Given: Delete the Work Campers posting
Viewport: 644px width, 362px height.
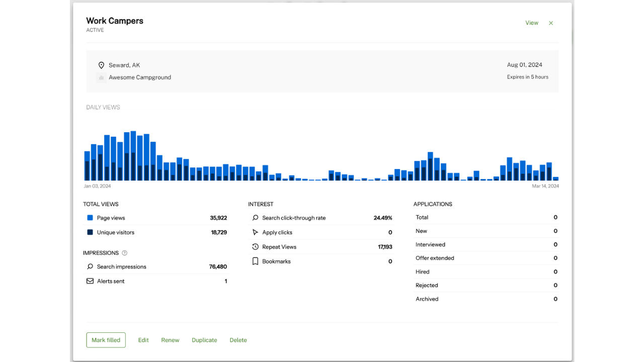Looking at the screenshot, I should [x=238, y=340].
